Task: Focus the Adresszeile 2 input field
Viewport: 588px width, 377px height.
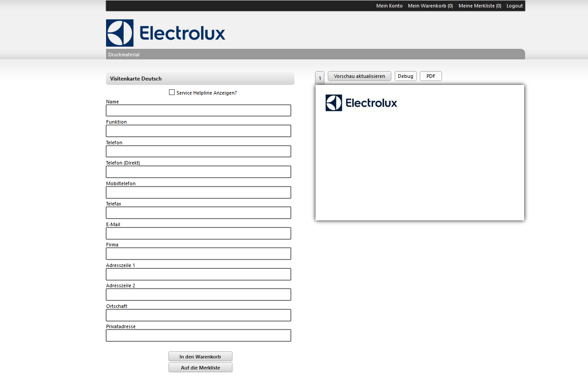Action: coord(198,294)
